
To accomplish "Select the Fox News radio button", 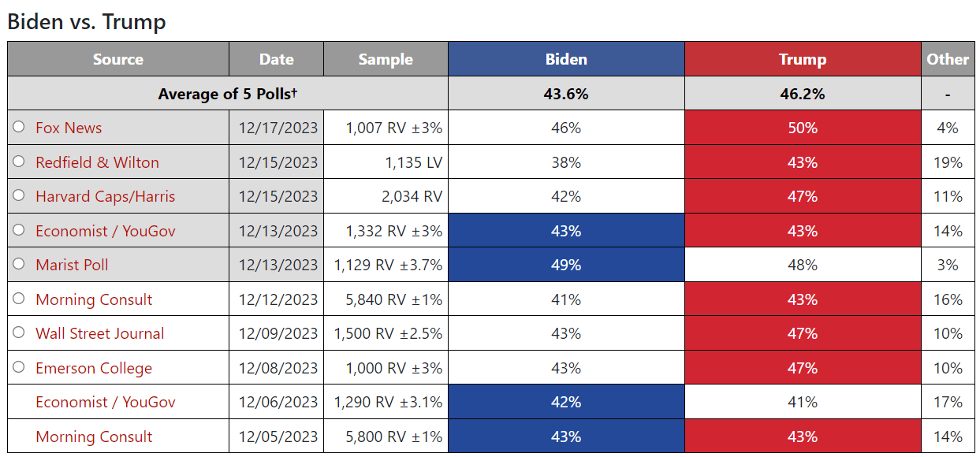I will pos(19,127).
